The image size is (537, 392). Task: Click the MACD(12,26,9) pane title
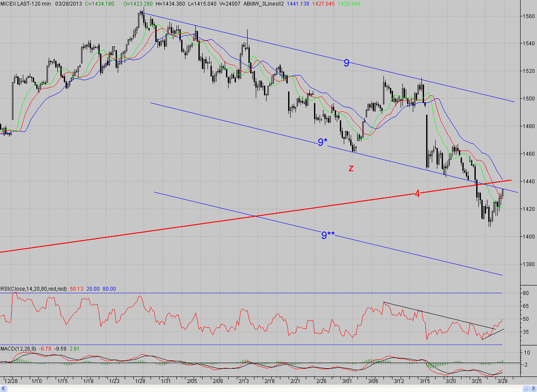click(x=19, y=348)
